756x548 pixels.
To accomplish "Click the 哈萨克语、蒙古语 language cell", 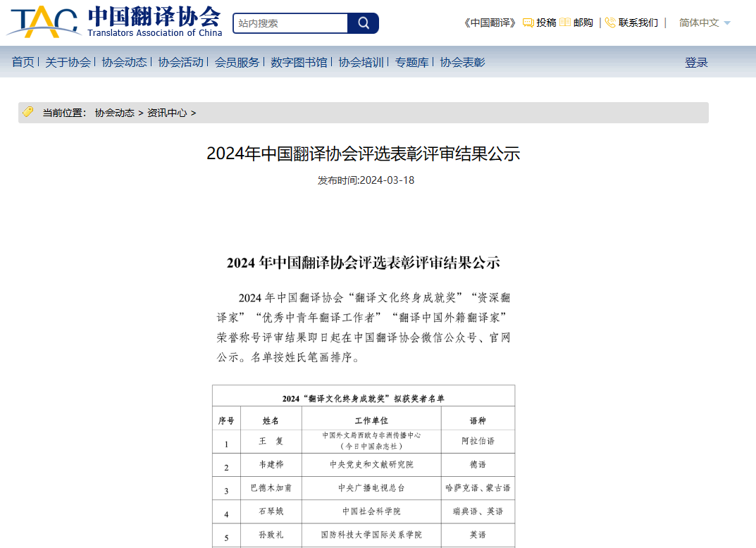I will pos(478,487).
